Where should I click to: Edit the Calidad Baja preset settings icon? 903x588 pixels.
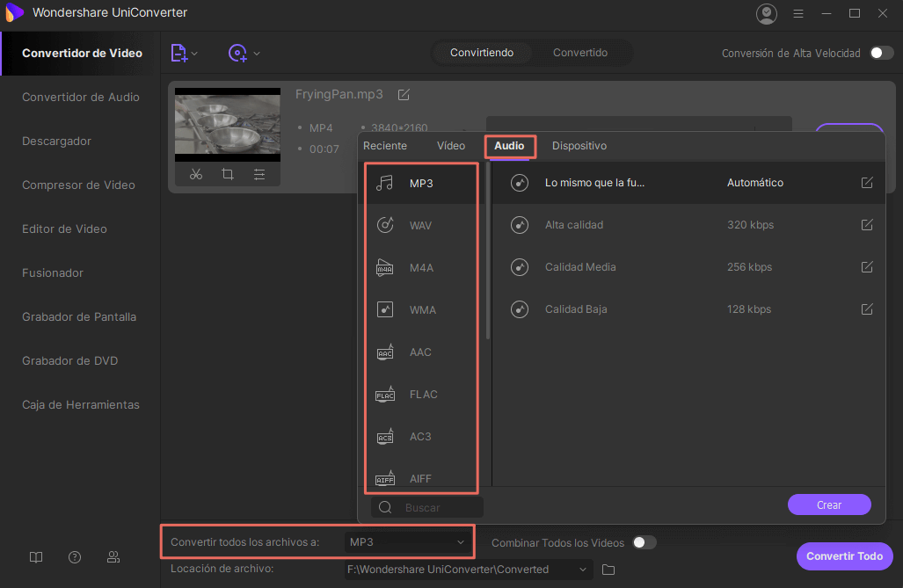[x=867, y=309]
